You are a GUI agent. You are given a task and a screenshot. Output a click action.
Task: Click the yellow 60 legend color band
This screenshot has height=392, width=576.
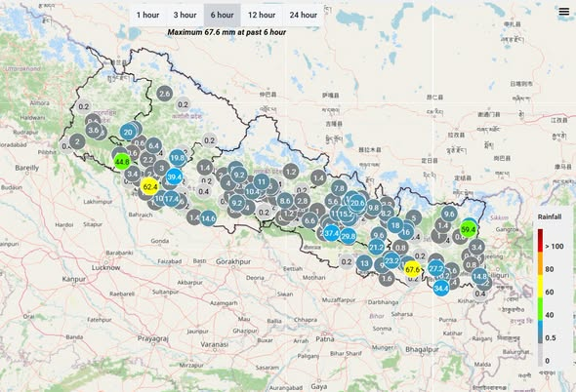point(541,287)
